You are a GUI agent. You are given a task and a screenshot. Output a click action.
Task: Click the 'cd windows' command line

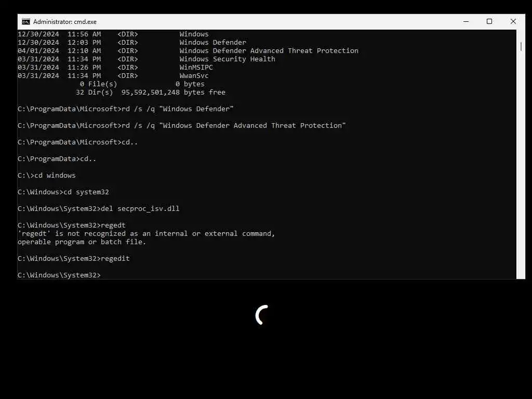(47, 176)
